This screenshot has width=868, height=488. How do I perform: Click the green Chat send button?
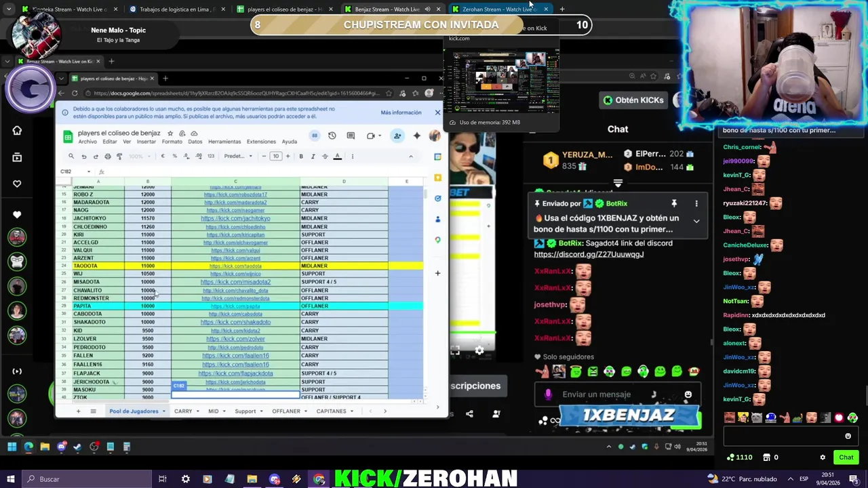point(846,457)
